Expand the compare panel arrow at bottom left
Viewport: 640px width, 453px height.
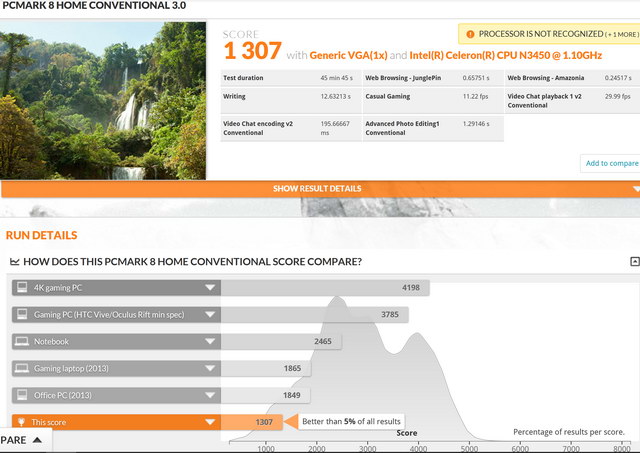pyautogui.click(x=37, y=440)
